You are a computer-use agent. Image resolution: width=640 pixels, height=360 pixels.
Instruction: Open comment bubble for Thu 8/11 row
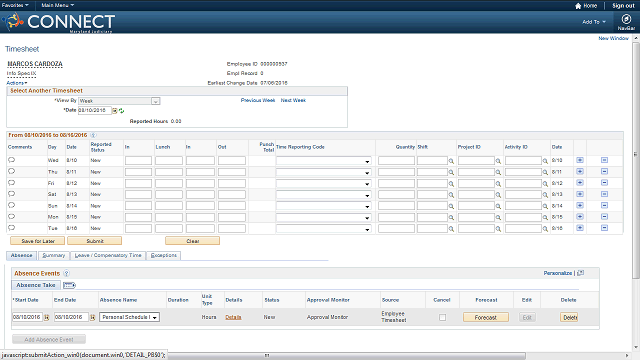pos(11,171)
